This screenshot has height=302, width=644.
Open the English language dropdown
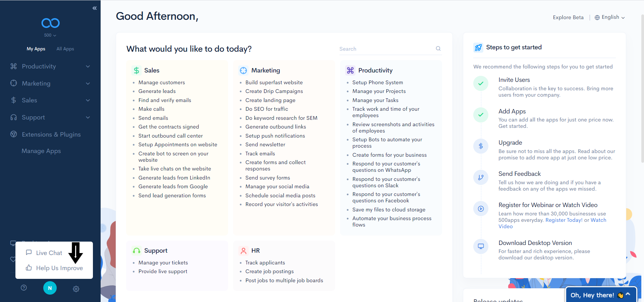tap(610, 17)
